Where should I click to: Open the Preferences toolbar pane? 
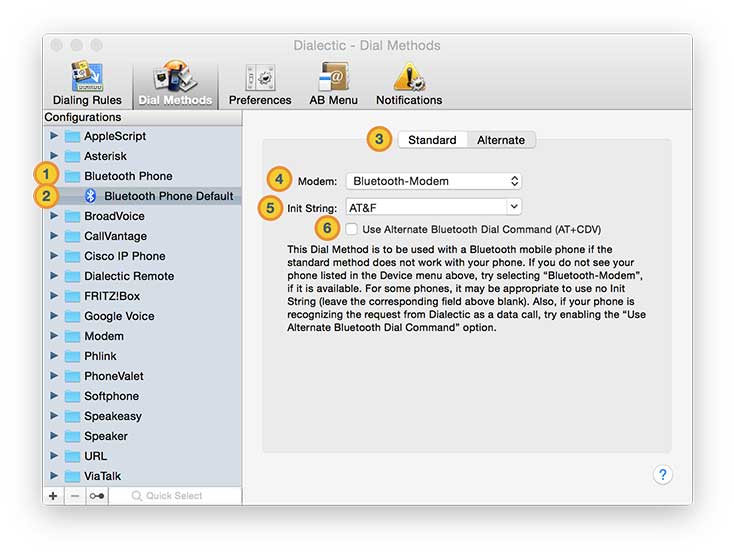[260, 83]
